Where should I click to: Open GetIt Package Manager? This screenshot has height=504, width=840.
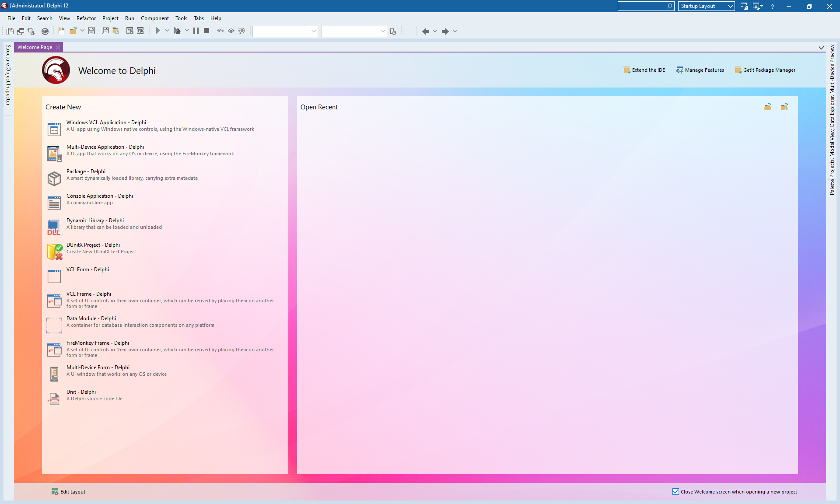[765, 70]
